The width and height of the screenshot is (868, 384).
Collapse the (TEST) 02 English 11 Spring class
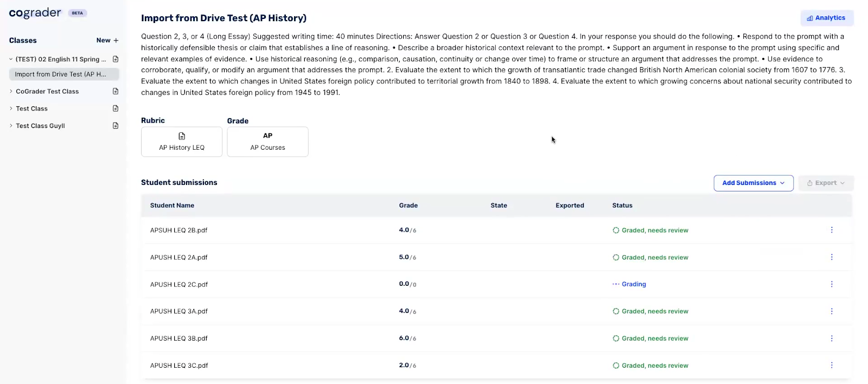pyautogui.click(x=11, y=60)
